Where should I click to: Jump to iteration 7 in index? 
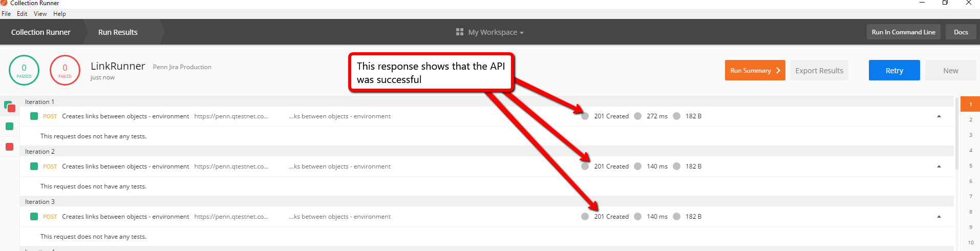click(x=970, y=196)
